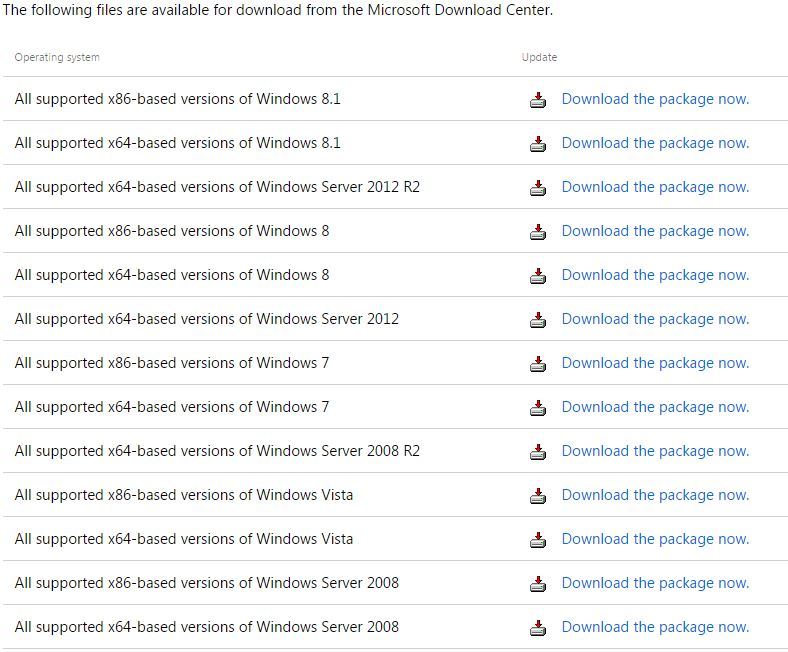Click download icon for x64 Windows 7
788x652 pixels.
[538, 408]
